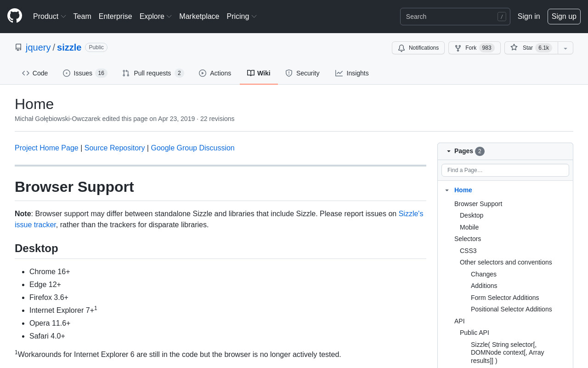Open the Enterprise menu item

click(x=115, y=17)
